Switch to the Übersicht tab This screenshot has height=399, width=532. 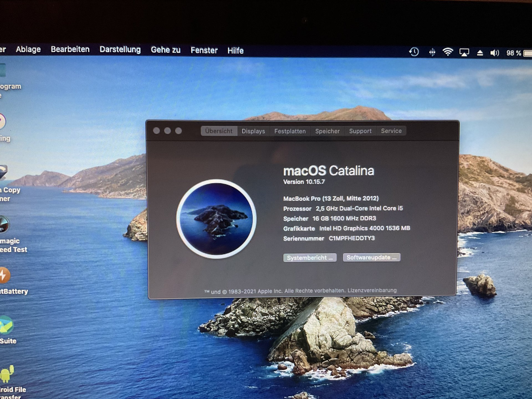[219, 131]
